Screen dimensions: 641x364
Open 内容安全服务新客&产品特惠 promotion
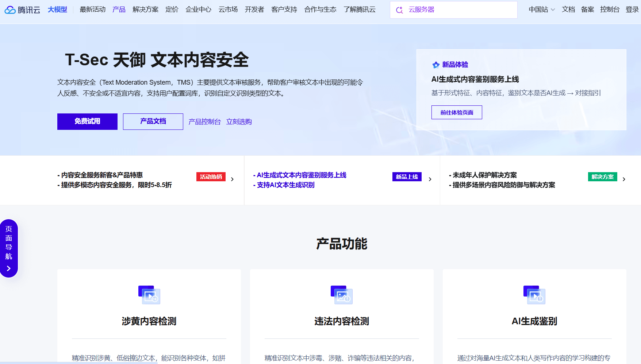(100, 175)
